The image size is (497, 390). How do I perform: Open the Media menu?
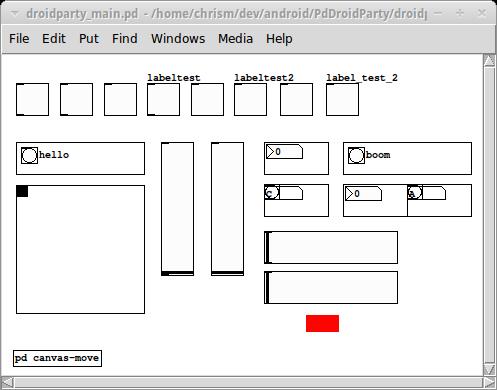pyautogui.click(x=235, y=39)
